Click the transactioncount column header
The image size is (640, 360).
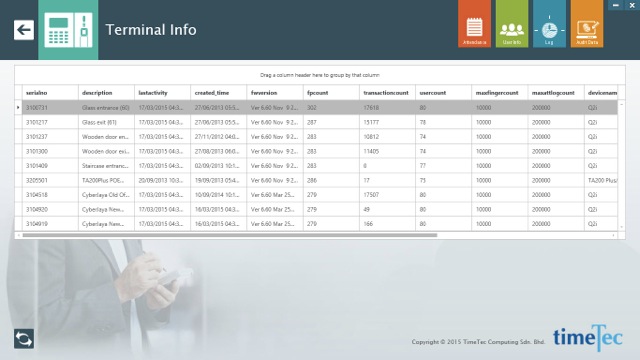coord(387,93)
